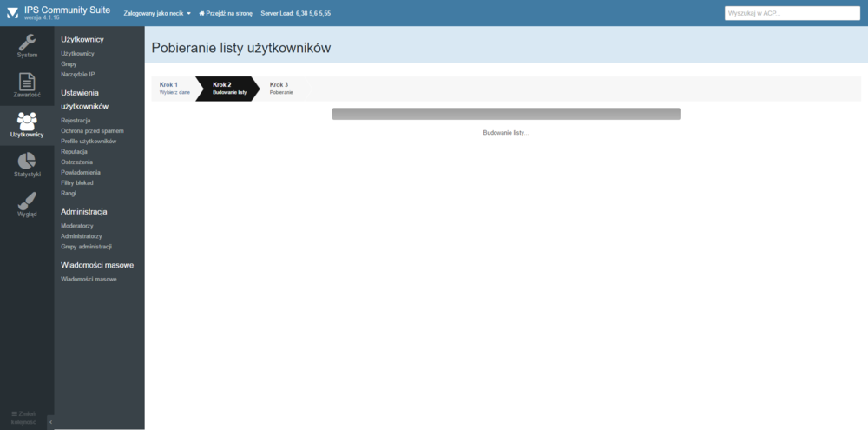The height and width of the screenshot is (430, 868).
Task: Go back to Krok 1 Wybierz dane
Action: pos(174,88)
